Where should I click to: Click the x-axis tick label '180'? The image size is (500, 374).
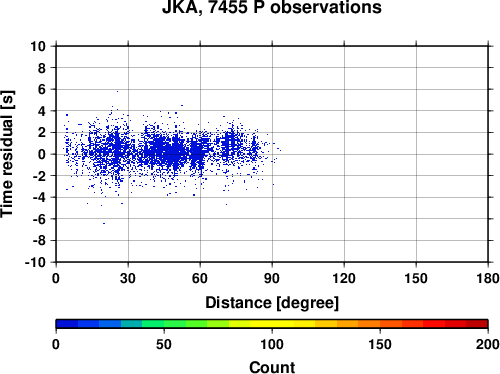(x=488, y=278)
